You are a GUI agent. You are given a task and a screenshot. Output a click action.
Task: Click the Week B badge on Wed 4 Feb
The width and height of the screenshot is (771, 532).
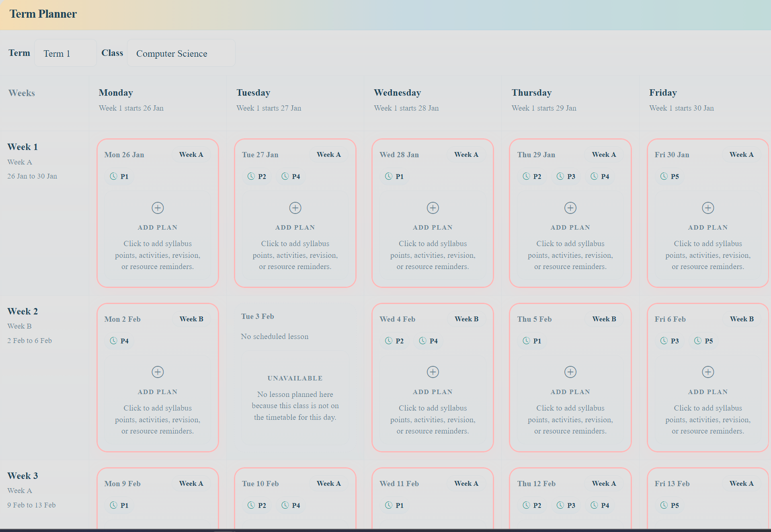tap(466, 318)
